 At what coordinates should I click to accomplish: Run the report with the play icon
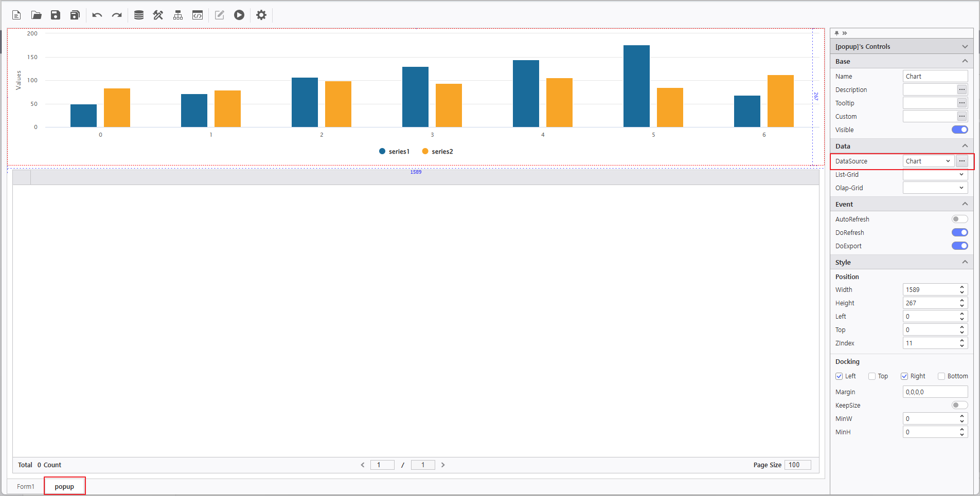click(x=239, y=15)
